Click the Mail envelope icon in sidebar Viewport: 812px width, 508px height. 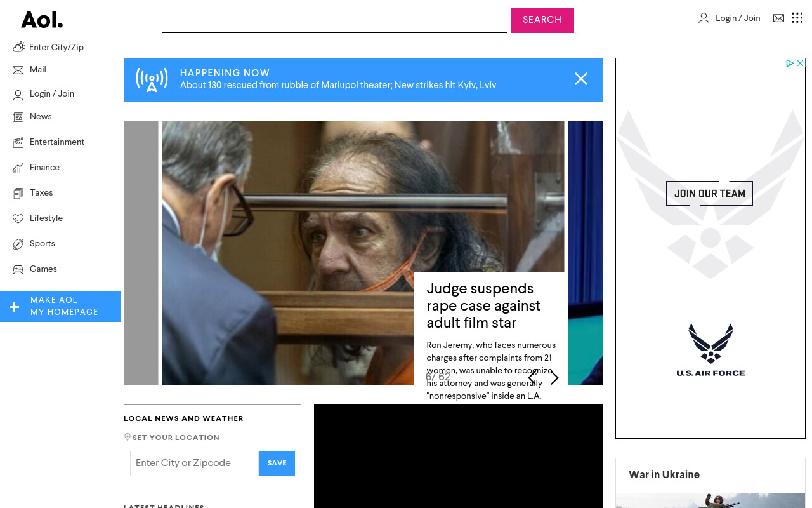point(18,70)
